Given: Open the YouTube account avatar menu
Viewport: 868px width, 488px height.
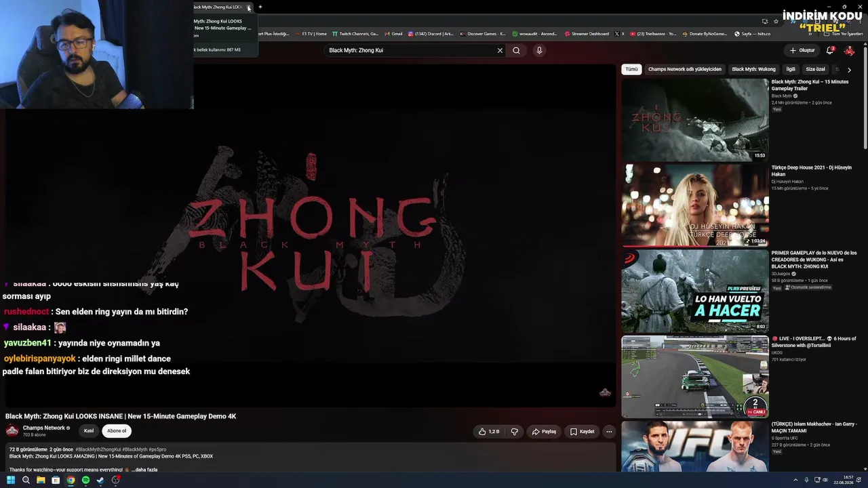Looking at the screenshot, I should click(x=849, y=50).
